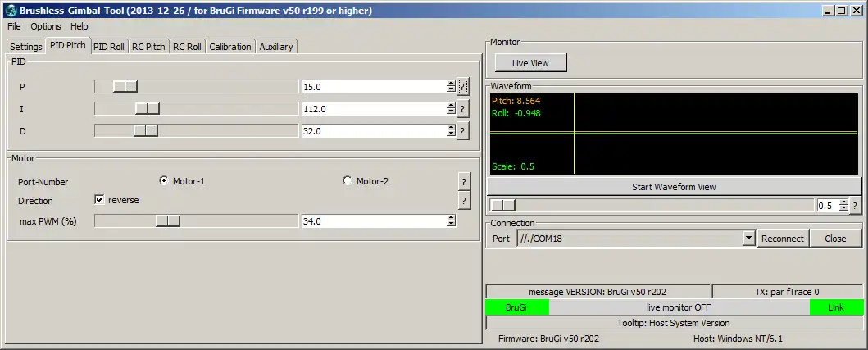Open help for Motor Port-Number
Viewport: 868px width, 350px height.
coord(465,181)
